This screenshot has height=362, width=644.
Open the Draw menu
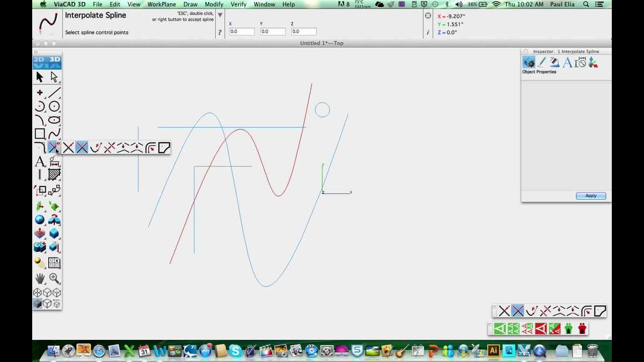(190, 4)
